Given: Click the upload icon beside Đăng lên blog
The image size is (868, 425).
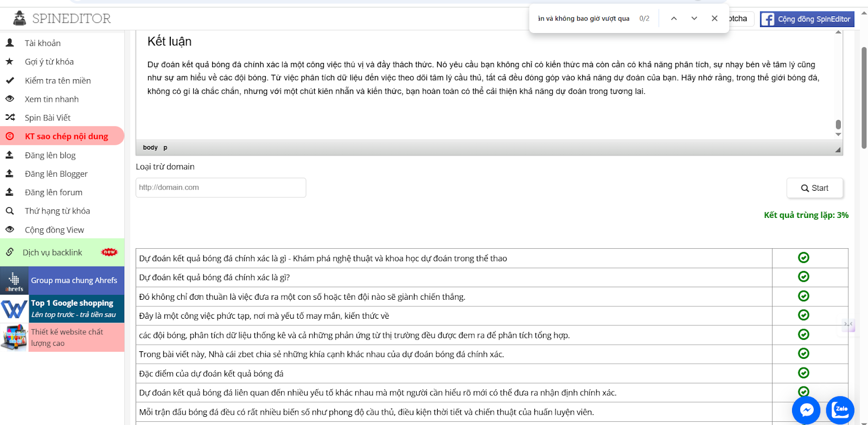Looking at the screenshot, I should tap(10, 154).
